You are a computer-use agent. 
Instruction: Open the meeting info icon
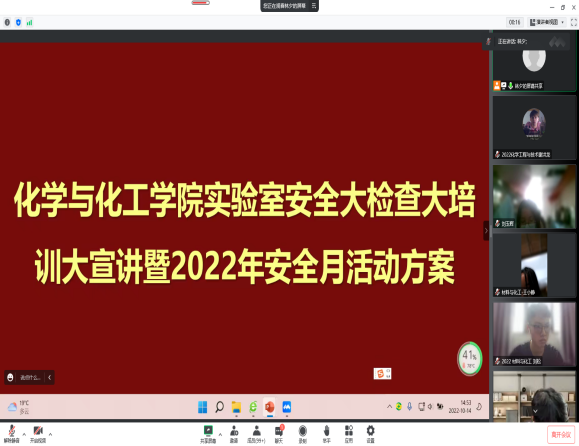click(x=7, y=23)
